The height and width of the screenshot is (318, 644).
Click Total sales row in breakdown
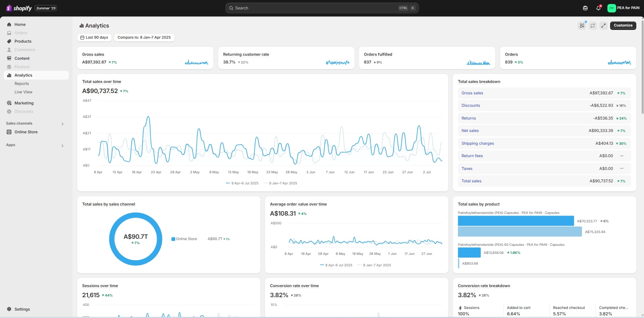click(x=544, y=181)
